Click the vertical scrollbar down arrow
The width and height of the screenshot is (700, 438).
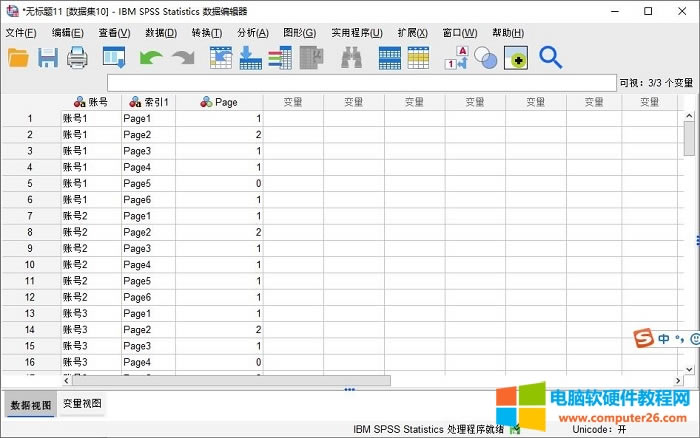click(689, 367)
